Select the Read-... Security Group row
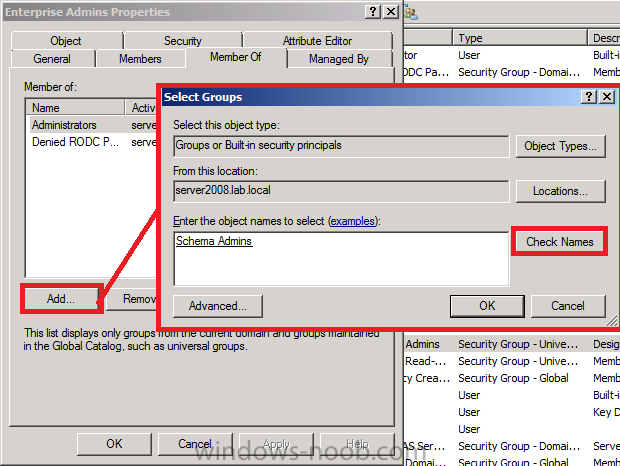Screen dimensions: 620x466 click(x=512, y=361)
